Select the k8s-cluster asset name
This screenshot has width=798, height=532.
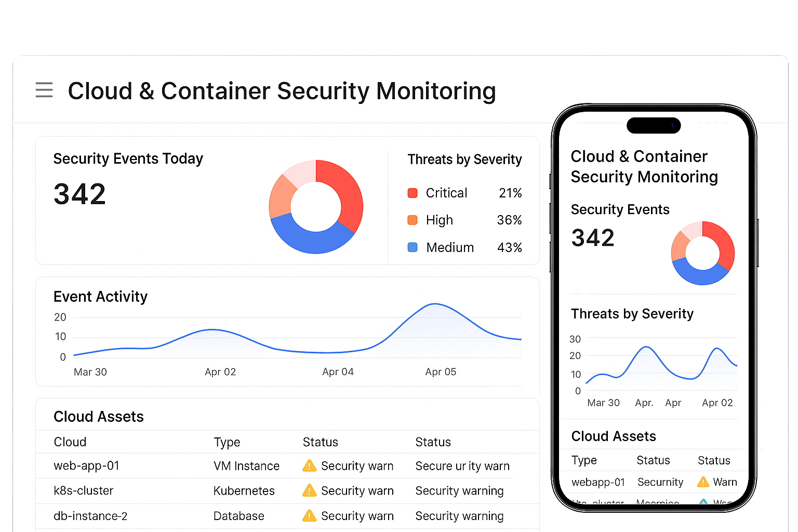pos(83,490)
